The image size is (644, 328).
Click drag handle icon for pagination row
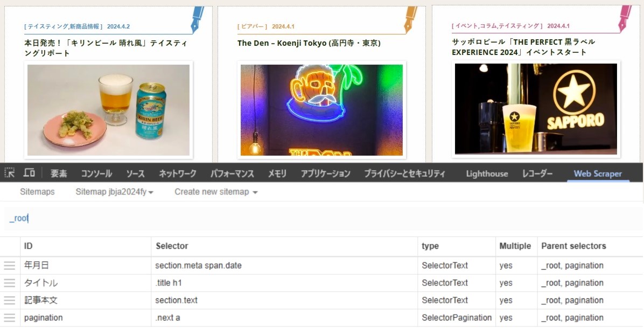tap(10, 318)
